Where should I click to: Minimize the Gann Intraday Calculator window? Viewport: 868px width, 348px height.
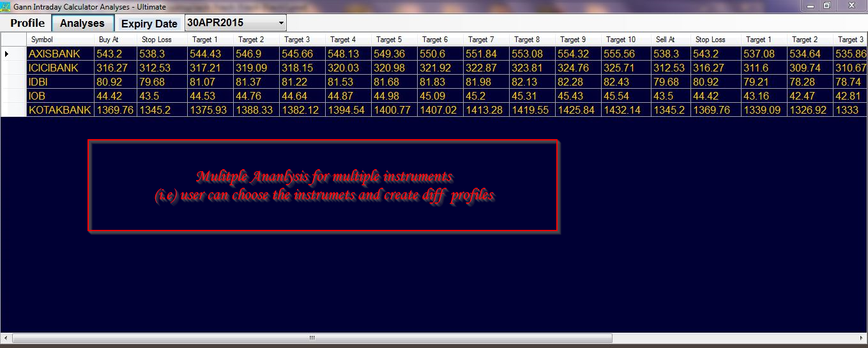click(x=811, y=6)
